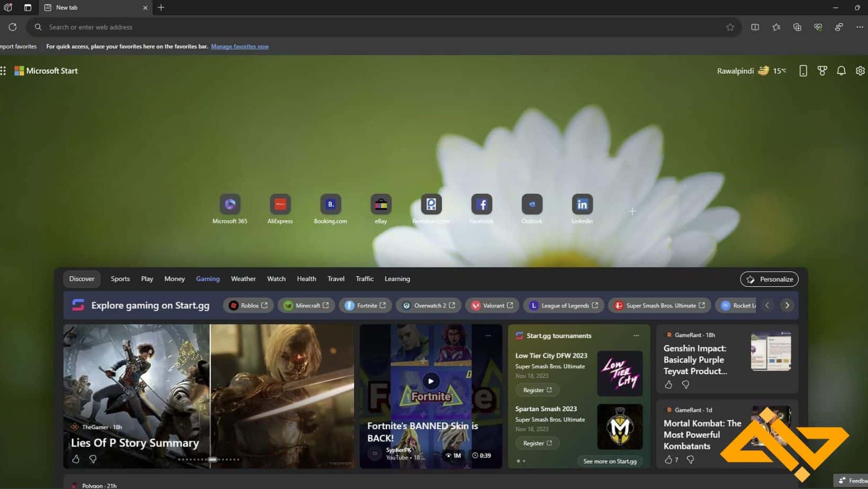Open notifications bell

pyautogui.click(x=841, y=71)
